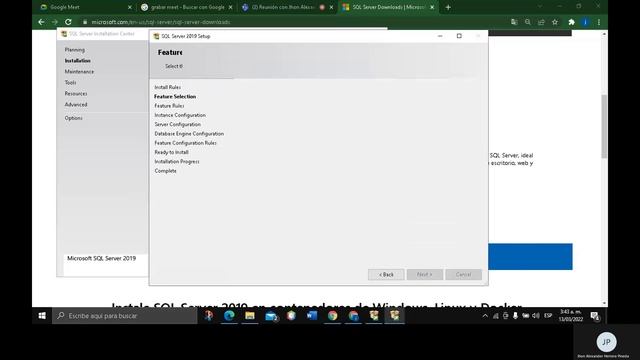Screen dimensions: 640x360
Task: Open Planning in SQL Server Installation Center
Action: [x=75, y=50]
